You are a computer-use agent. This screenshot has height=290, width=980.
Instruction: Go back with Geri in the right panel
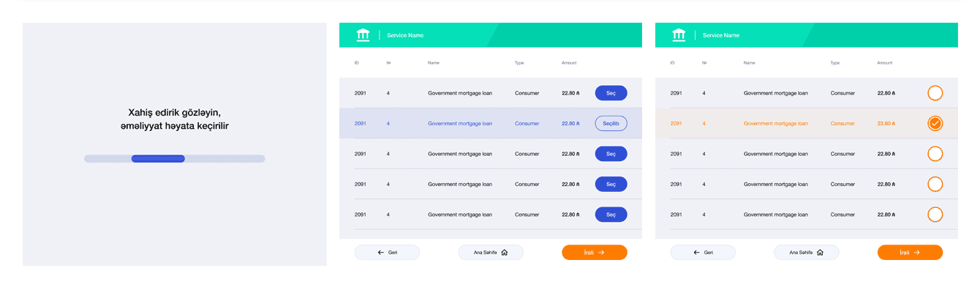[703, 252]
